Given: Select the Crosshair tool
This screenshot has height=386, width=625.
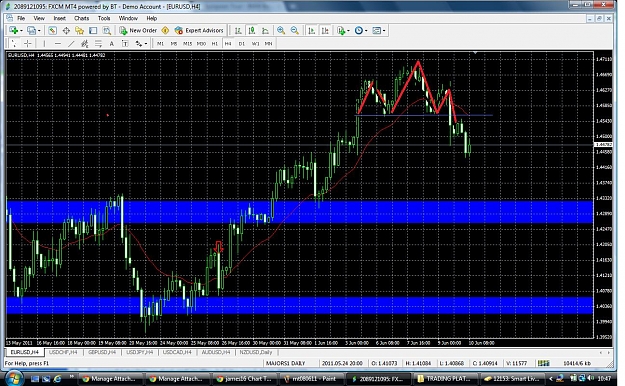Looking at the screenshot, I should 28,43.
